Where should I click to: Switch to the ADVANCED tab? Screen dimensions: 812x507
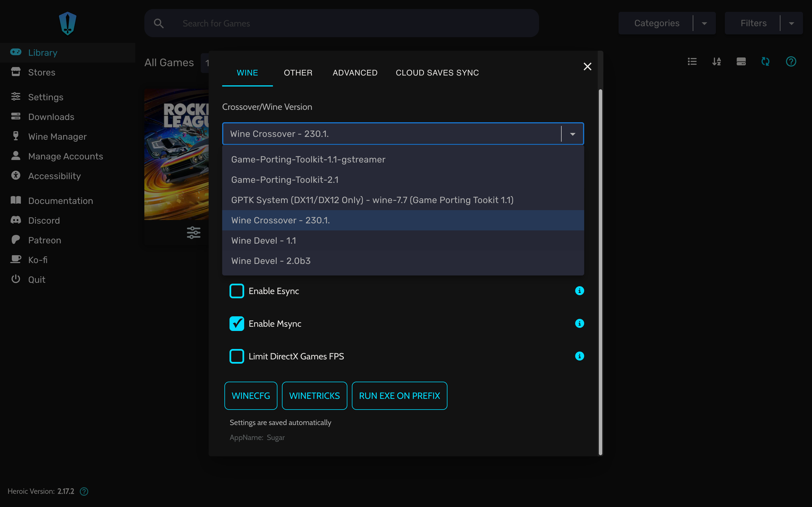tap(355, 73)
